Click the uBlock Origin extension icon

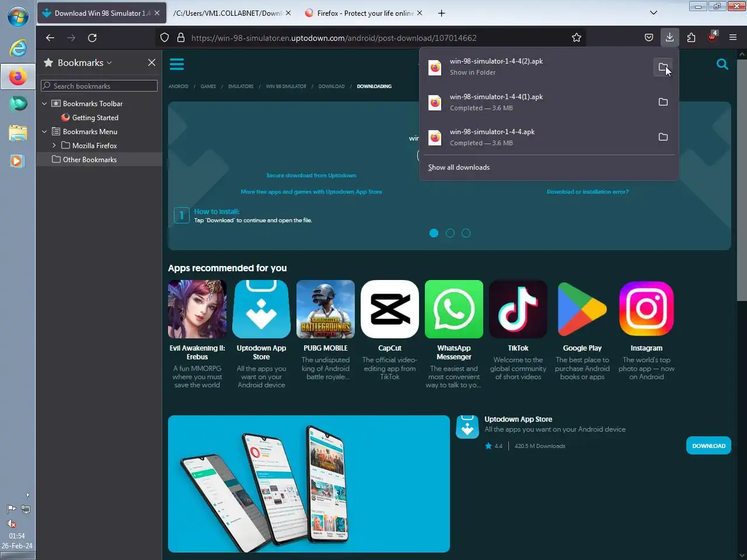712,37
